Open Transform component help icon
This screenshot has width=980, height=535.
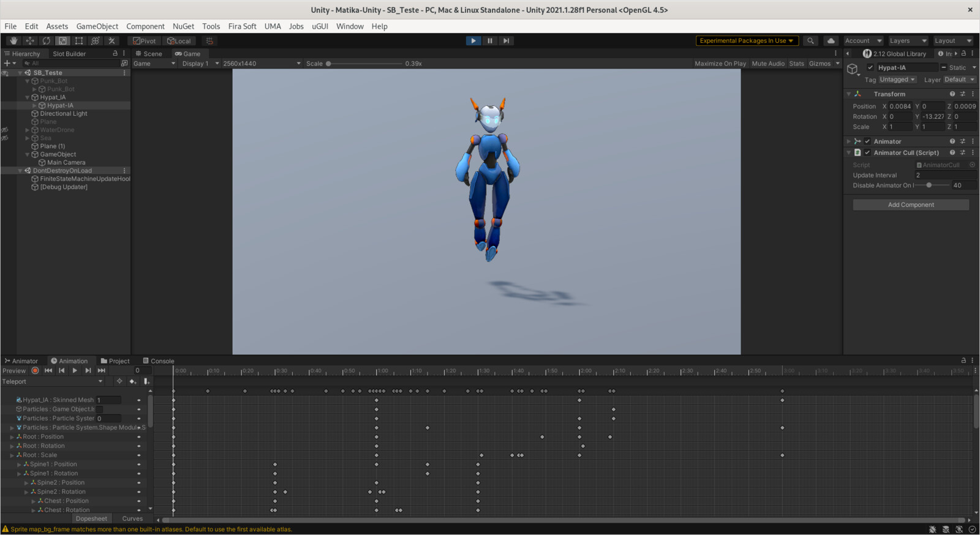click(x=952, y=94)
